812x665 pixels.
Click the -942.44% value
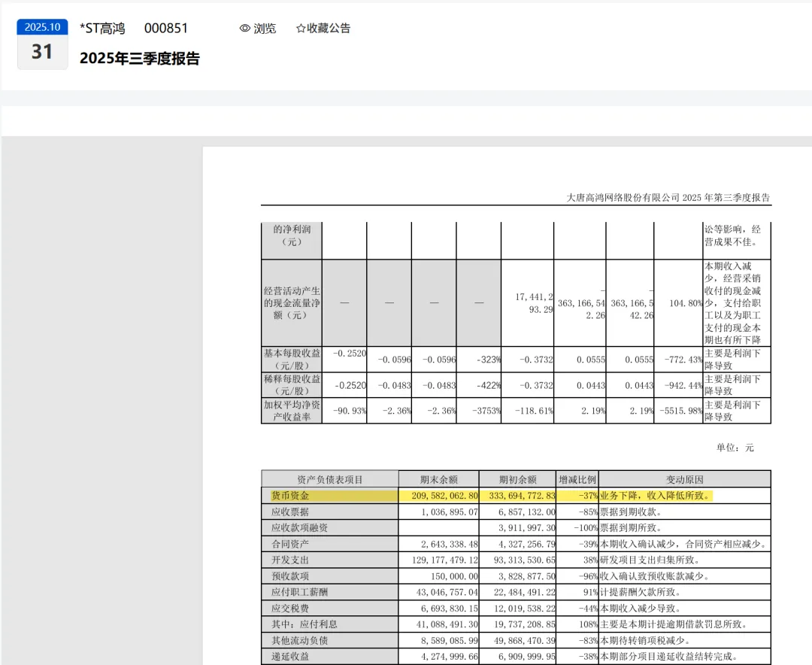[683, 385]
